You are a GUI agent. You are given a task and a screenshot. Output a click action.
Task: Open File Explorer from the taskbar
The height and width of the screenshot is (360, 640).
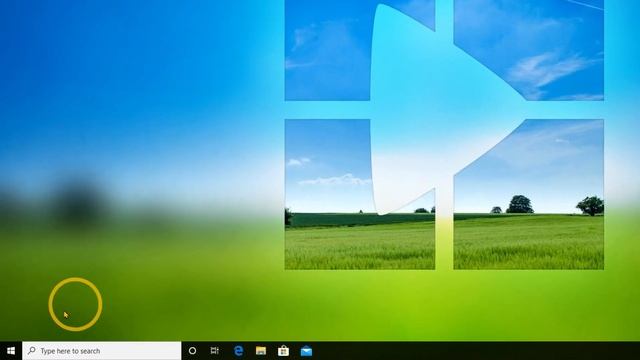[261, 351]
